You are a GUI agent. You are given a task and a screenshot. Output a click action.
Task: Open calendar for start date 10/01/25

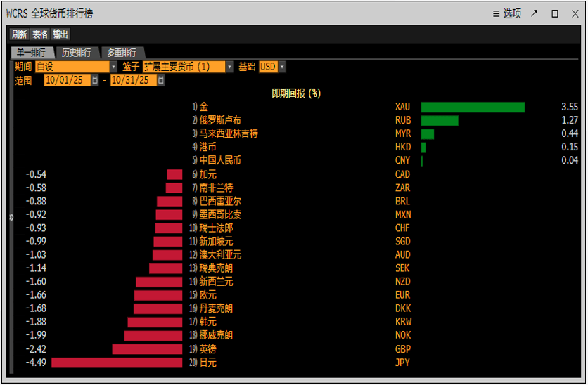tap(95, 80)
